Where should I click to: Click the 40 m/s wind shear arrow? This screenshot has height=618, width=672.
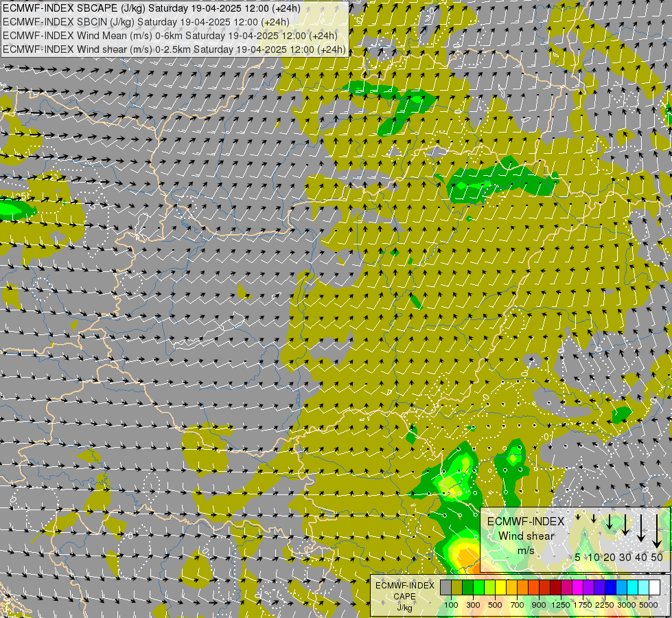[641, 528]
